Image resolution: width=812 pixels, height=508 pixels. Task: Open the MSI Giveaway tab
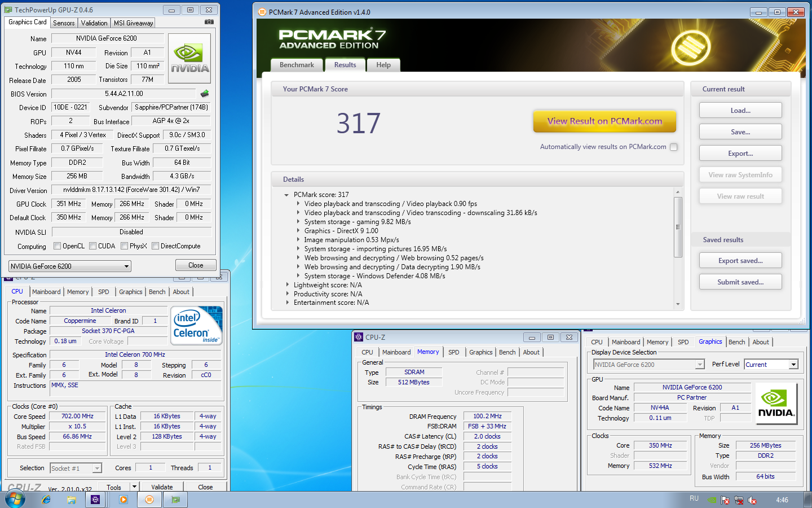[x=133, y=23]
